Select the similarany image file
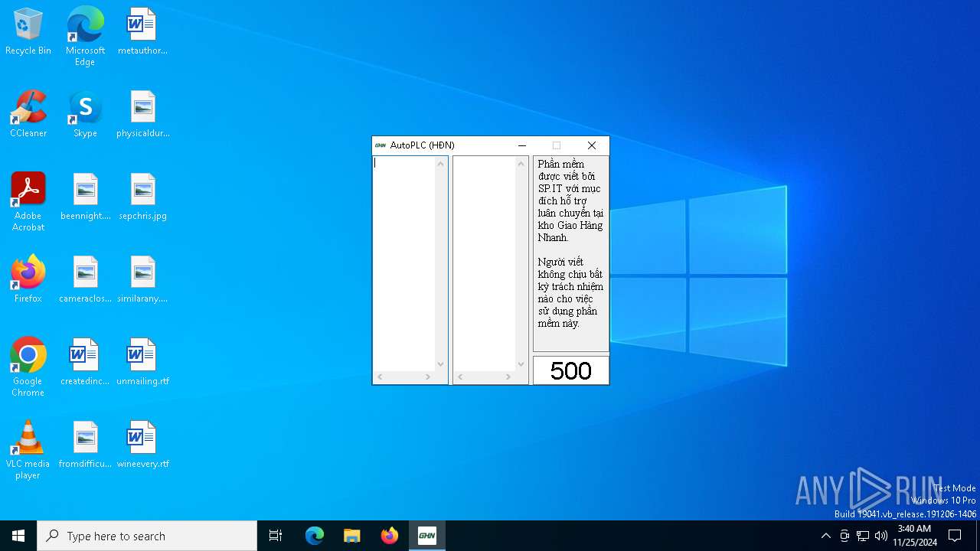980x551 pixels. (x=142, y=279)
